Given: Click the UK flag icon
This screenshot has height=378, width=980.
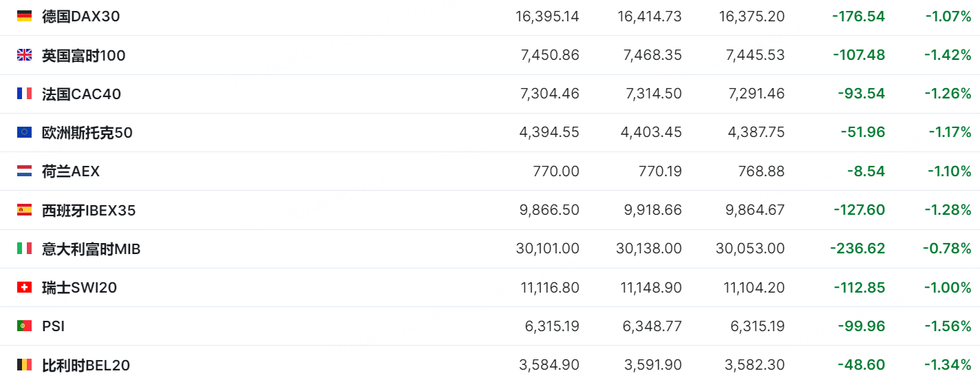Looking at the screenshot, I should (x=24, y=55).
